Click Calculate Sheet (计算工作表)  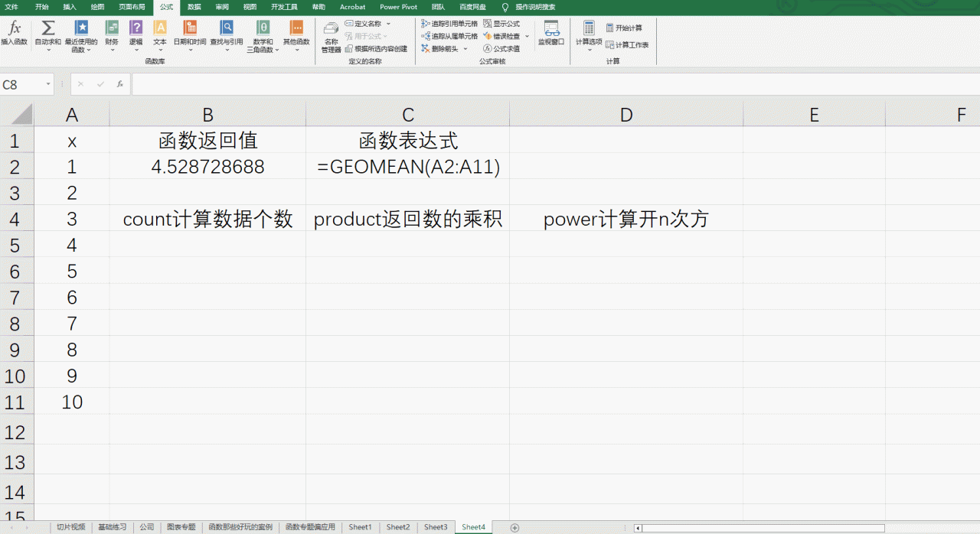[x=627, y=45]
